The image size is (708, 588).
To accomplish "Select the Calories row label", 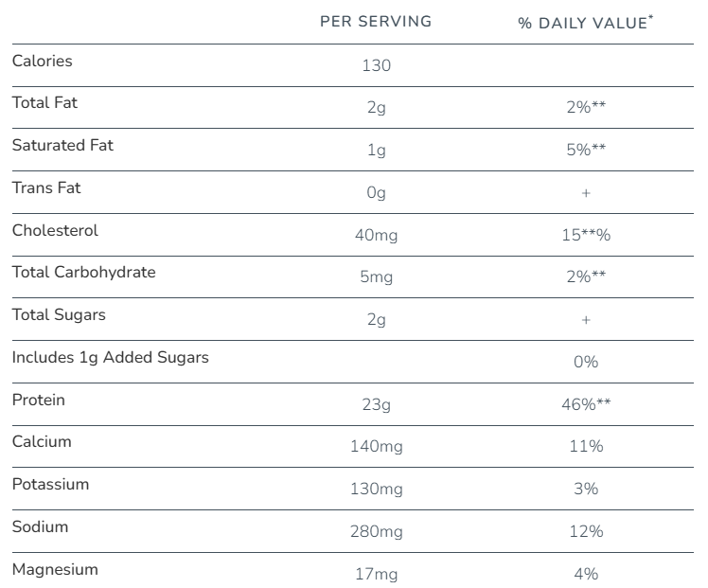I will tap(42, 62).
